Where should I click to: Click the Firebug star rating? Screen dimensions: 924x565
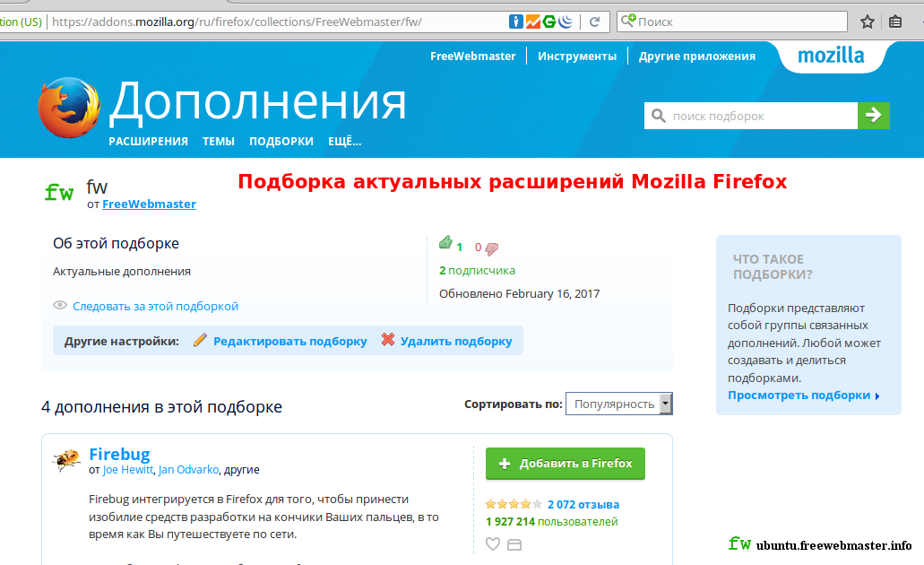[x=514, y=504]
